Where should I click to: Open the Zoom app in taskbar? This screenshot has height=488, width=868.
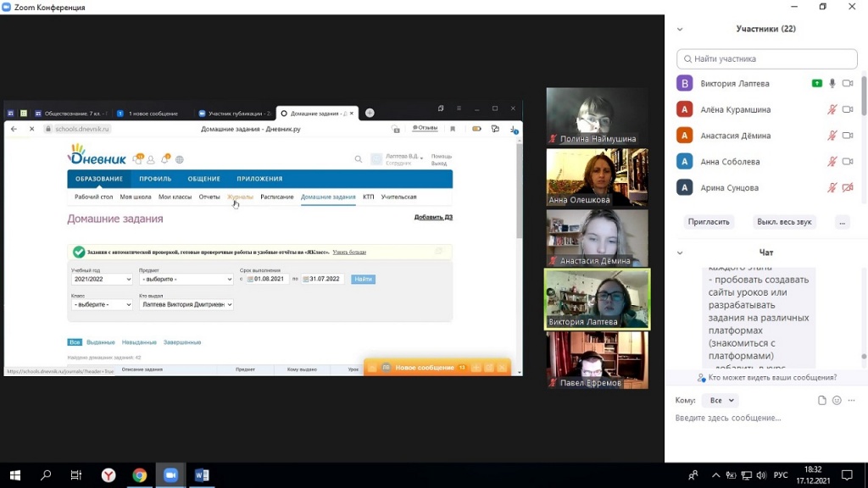(170, 475)
